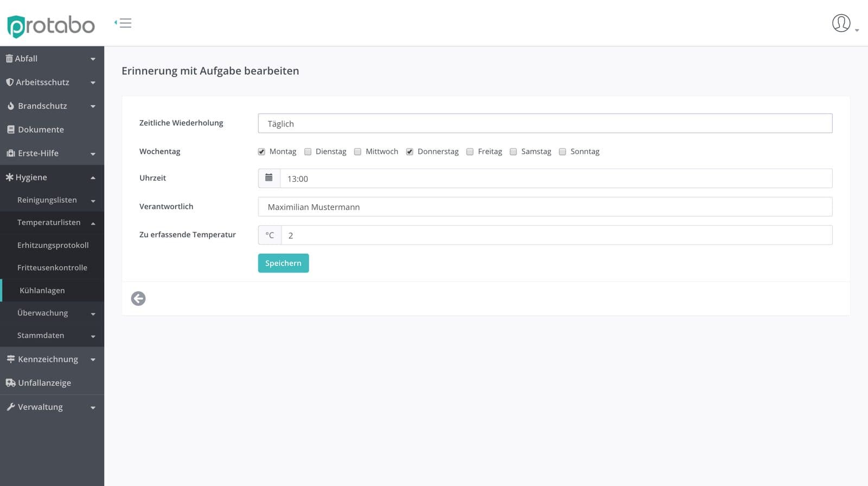The image size is (868, 486).
Task: Open the time picker calendar icon
Action: 269,178
